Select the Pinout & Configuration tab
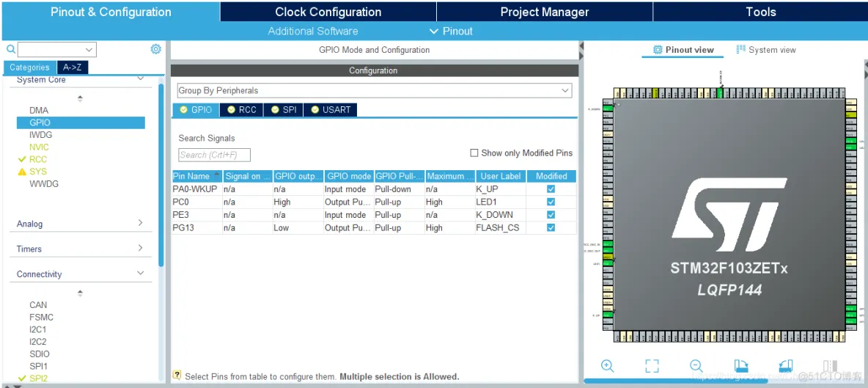The width and height of the screenshot is (868, 388). 111,12
